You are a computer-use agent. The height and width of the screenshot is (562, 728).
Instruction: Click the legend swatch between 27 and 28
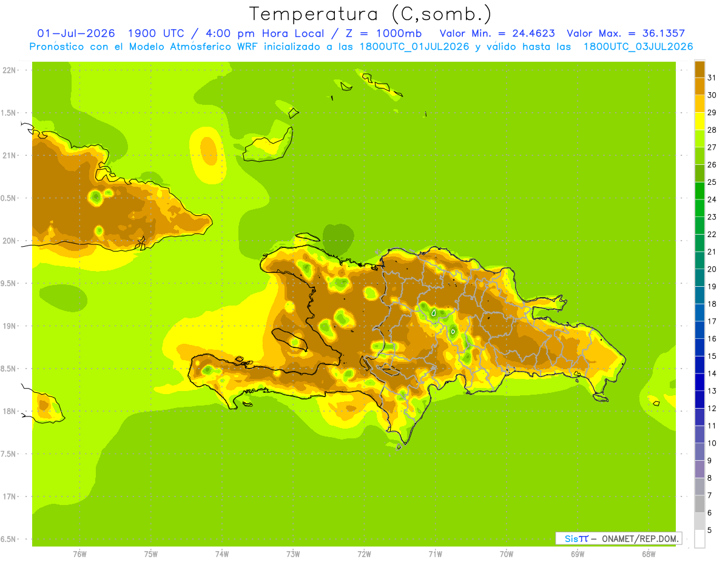[699, 138]
